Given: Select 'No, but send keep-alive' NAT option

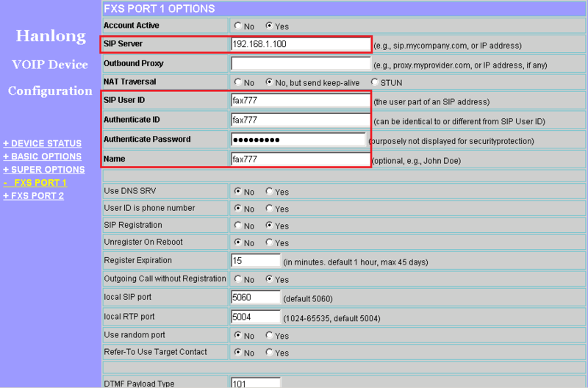Looking at the screenshot, I should pos(269,82).
